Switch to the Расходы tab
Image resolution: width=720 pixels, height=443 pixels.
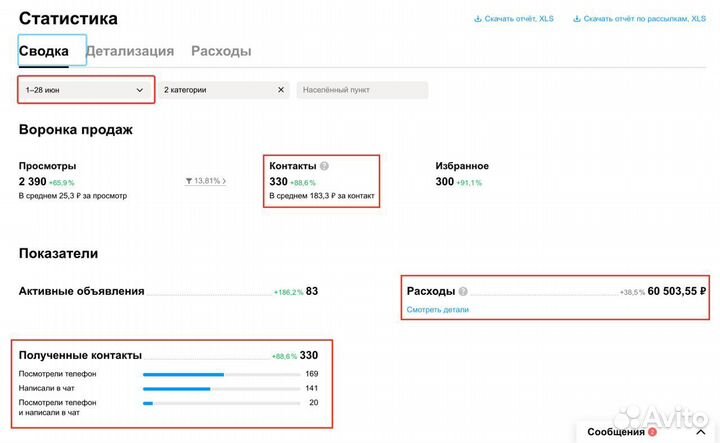point(221,51)
